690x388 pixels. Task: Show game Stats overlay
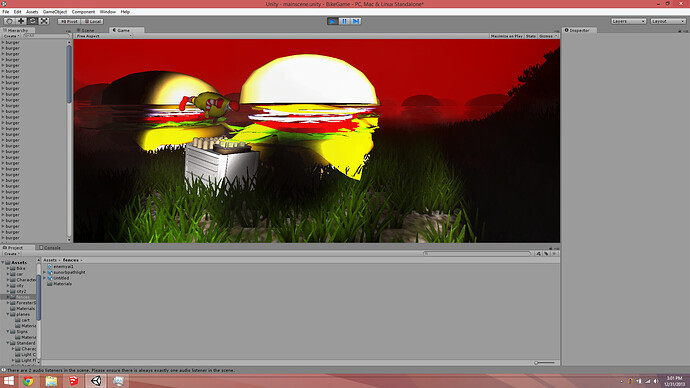[531, 36]
